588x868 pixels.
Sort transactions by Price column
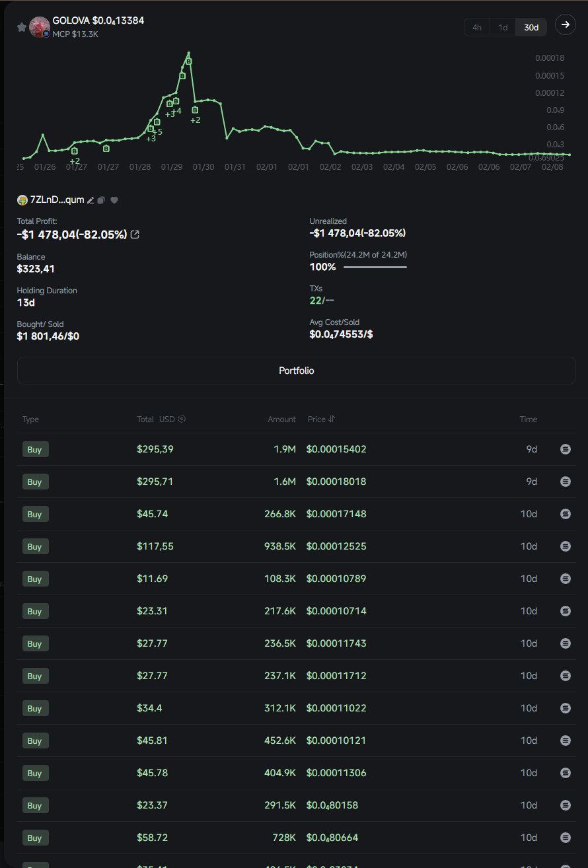click(332, 419)
